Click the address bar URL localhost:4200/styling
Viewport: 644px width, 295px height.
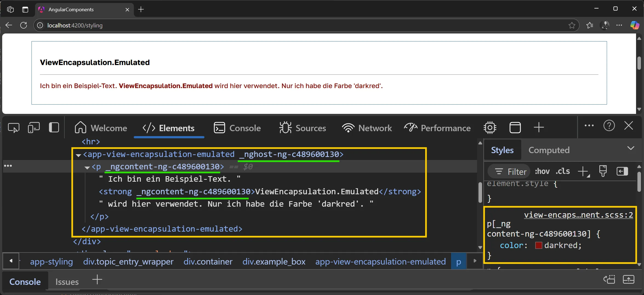click(75, 25)
